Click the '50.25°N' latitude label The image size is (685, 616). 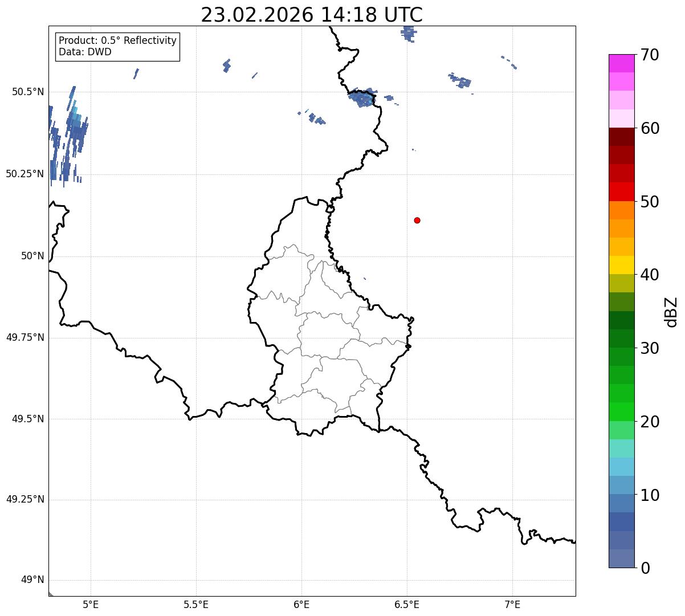pyautogui.click(x=25, y=174)
